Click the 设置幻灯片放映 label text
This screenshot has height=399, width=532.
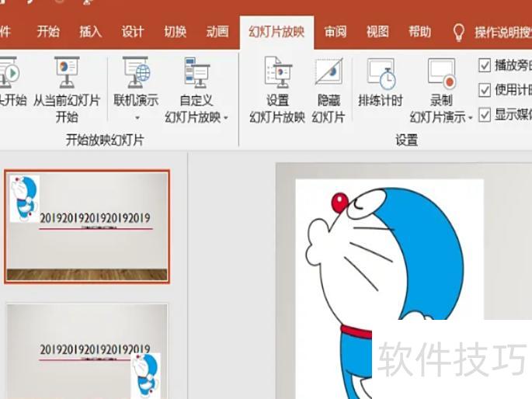pos(277,109)
